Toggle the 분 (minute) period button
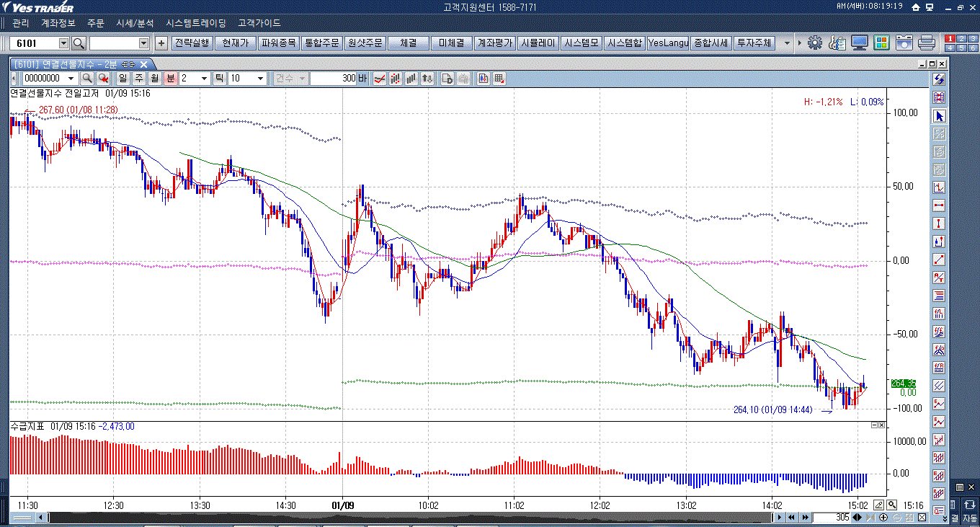This screenshot has width=980, height=527. pyautogui.click(x=171, y=78)
